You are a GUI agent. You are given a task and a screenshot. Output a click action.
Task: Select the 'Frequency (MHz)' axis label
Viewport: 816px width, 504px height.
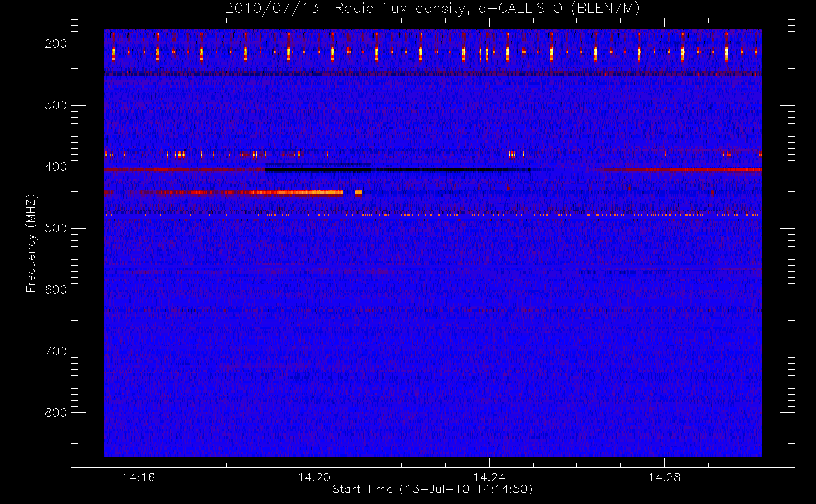tap(31, 243)
